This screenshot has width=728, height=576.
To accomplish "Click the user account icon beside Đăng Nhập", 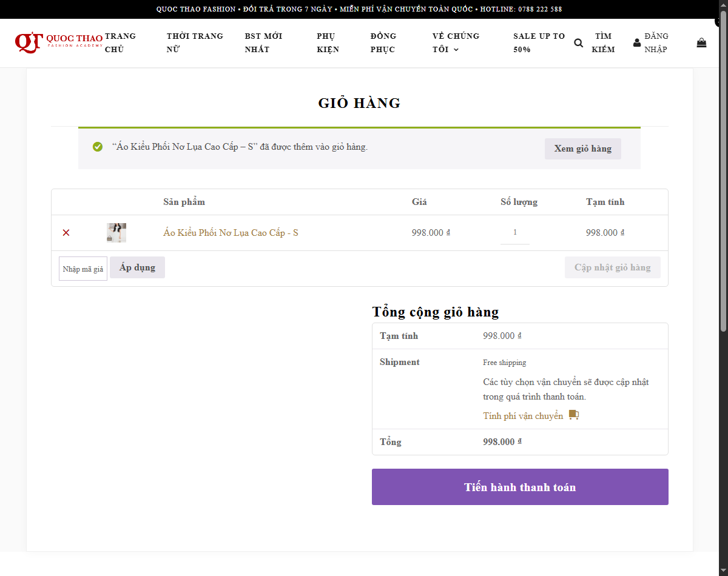I will coord(636,43).
